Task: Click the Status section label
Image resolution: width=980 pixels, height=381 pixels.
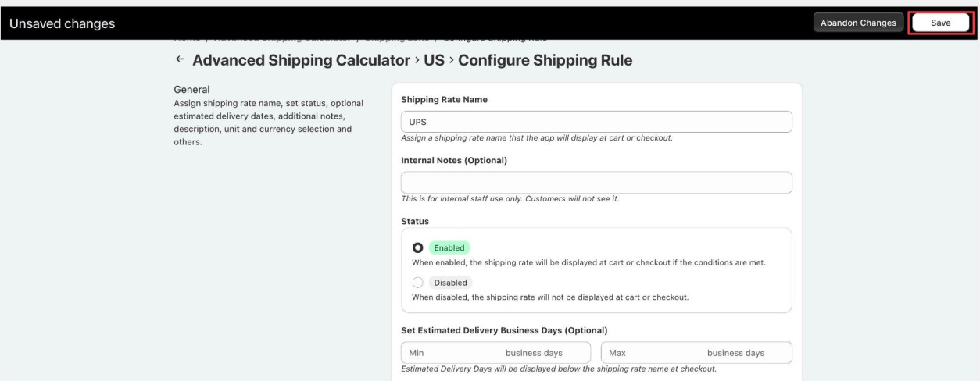Action: pyautogui.click(x=415, y=222)
